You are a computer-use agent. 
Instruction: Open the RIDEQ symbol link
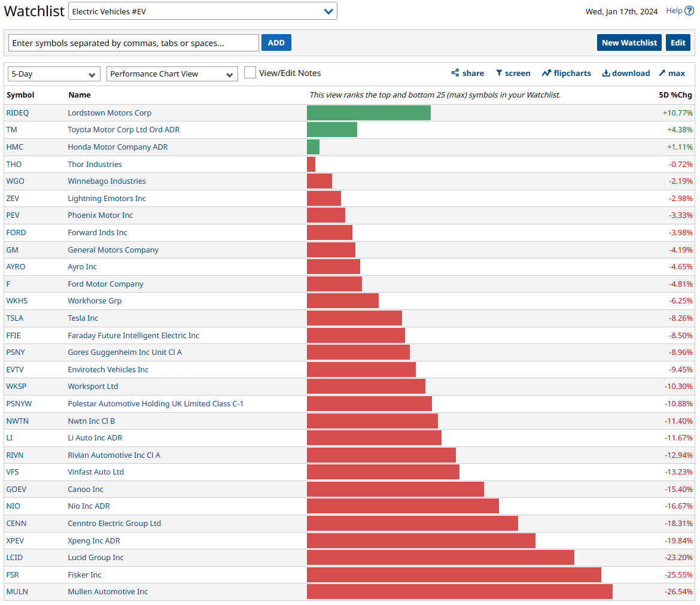[17, 113]
